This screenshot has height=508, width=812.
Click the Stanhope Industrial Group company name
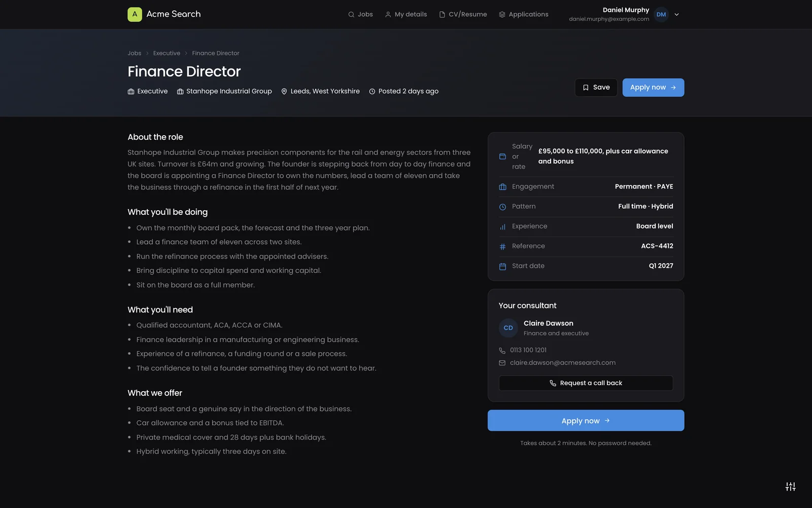(229, 91)
